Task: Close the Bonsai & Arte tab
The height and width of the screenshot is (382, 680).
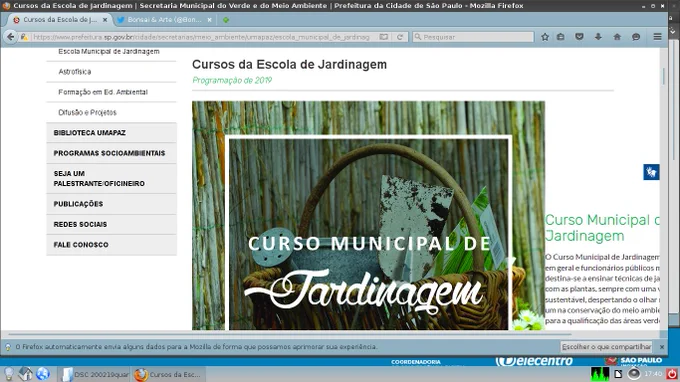Action: [209, 20]
